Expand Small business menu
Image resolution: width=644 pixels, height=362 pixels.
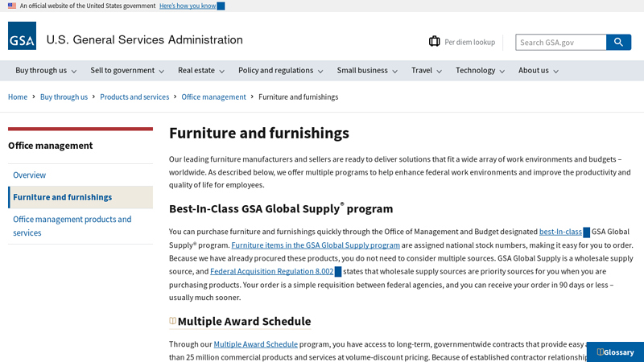(x=367, y=71)
